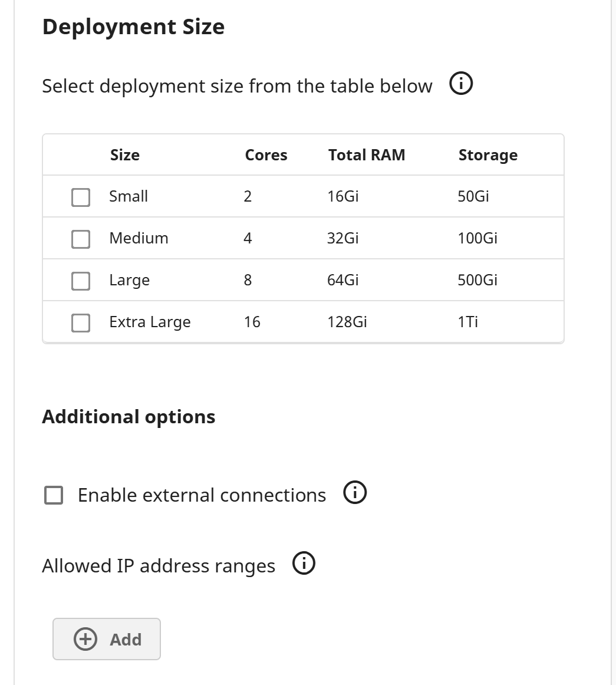The height and width of the screenshot is (685, 616).
Task: Tick the Medium size checkbox
Action: coord(81,239)
